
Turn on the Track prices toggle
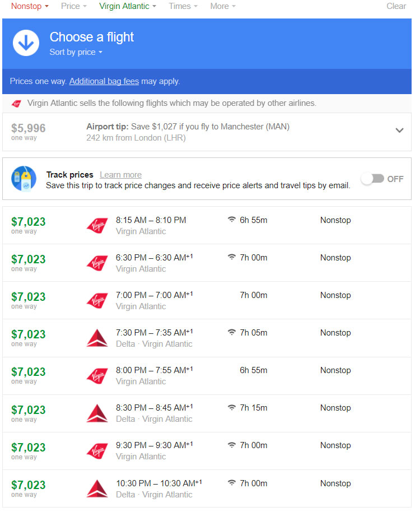(373, 179)
